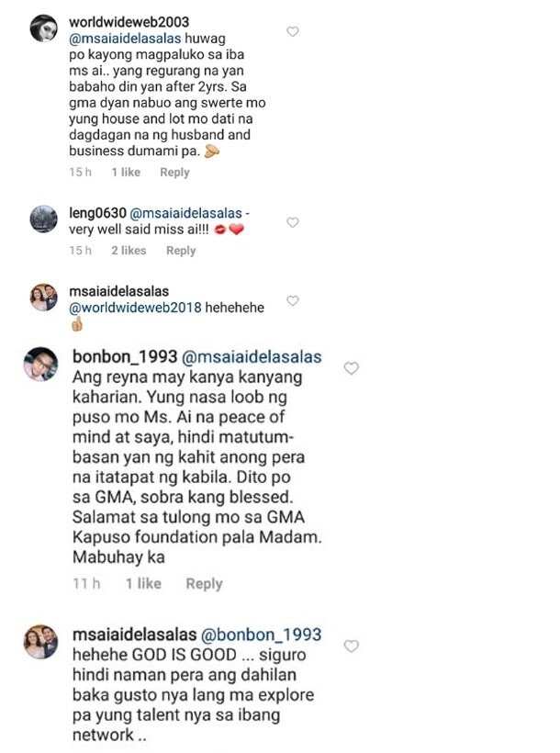View the 1 like on bonbon_1993's comment
This screenshot has height=753, width=560.
pos(143,583)
